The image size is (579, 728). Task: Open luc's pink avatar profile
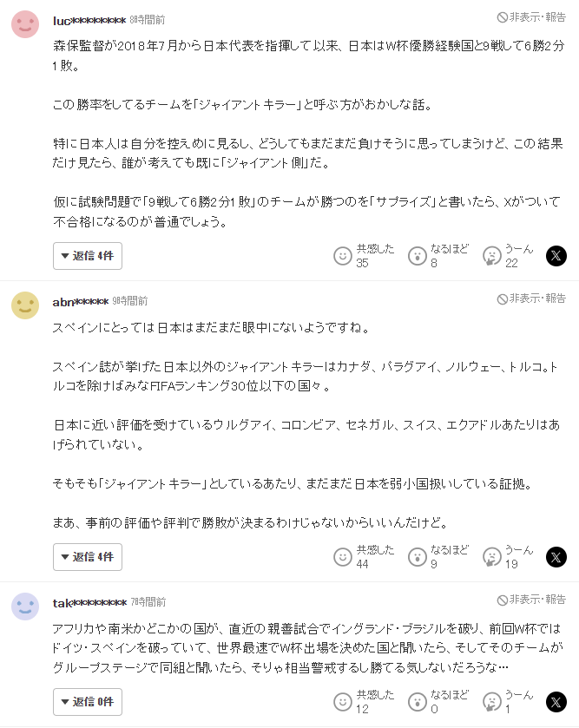[25, 23]
